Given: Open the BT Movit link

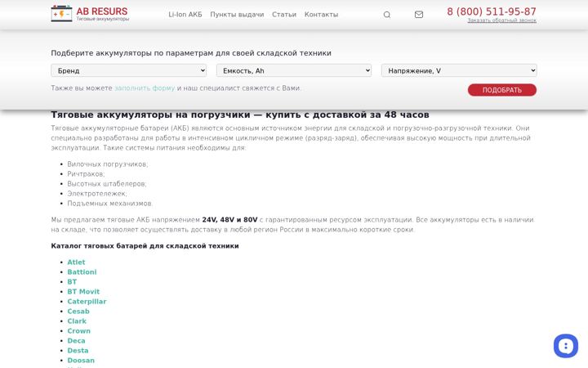Looking at the screenshot, I should click(83, 291).
